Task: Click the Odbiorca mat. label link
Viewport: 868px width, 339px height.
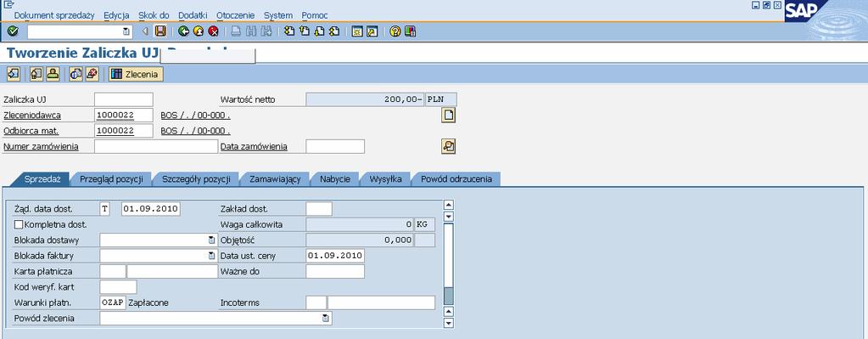Action: click(x=31, y=131)
